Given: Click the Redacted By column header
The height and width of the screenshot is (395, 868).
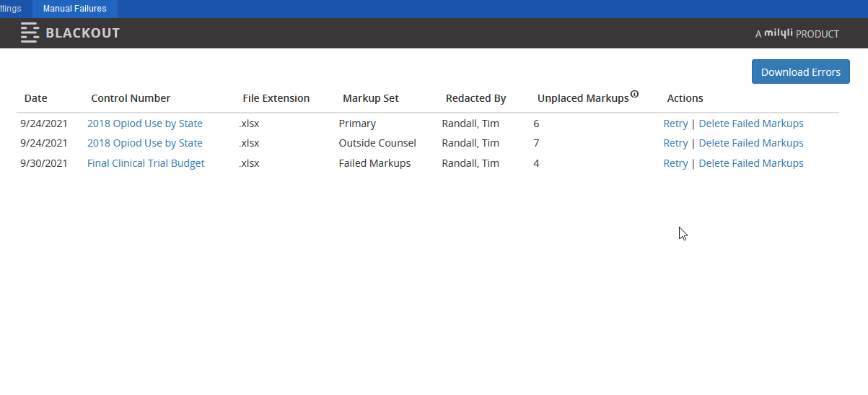Looking at the screenshot, I should (475, 98).
